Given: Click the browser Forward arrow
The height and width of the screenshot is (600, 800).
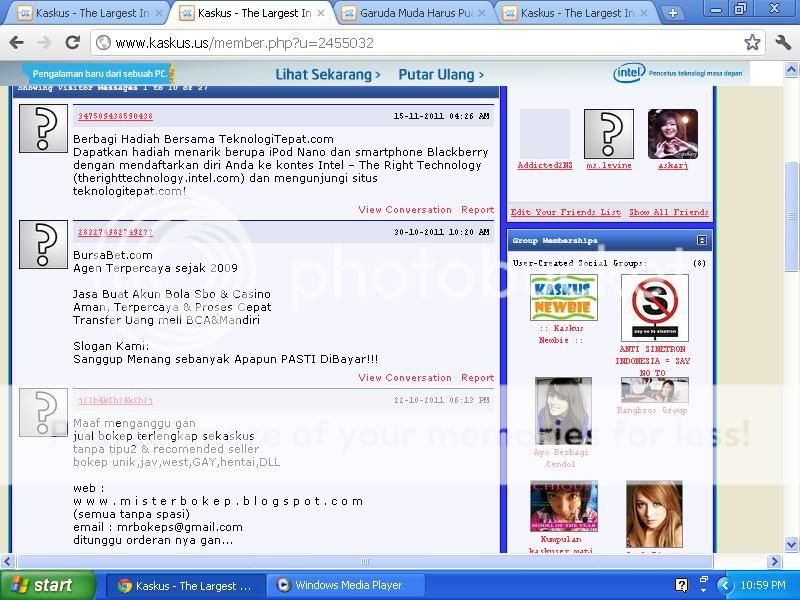Looking at the screenshot, I should click(x=45, y=43).
